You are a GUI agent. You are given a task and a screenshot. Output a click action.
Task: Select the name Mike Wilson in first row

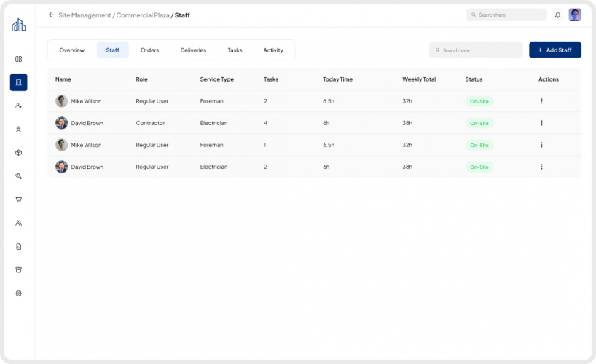(86, 101)
